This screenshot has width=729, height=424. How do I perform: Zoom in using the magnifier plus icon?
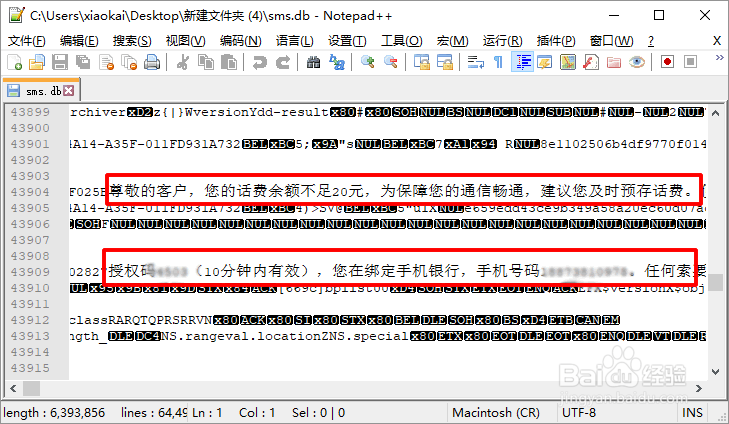click(367, 62)
